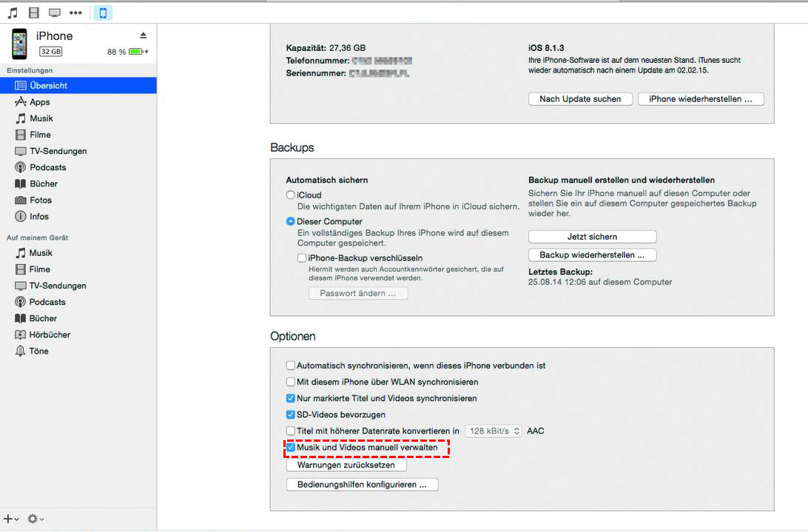Open the Music library icon in toolbar
The width and height of the screenshot is (808, 532).
(13, 13)
